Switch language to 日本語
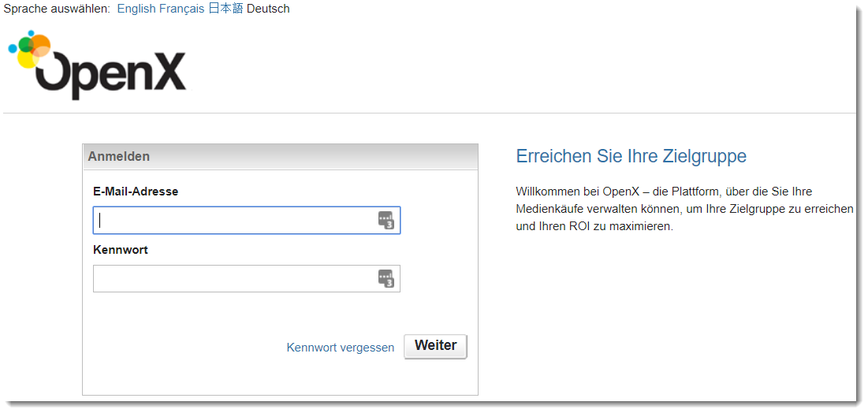The image size is (868, 413). click(225, 9)
